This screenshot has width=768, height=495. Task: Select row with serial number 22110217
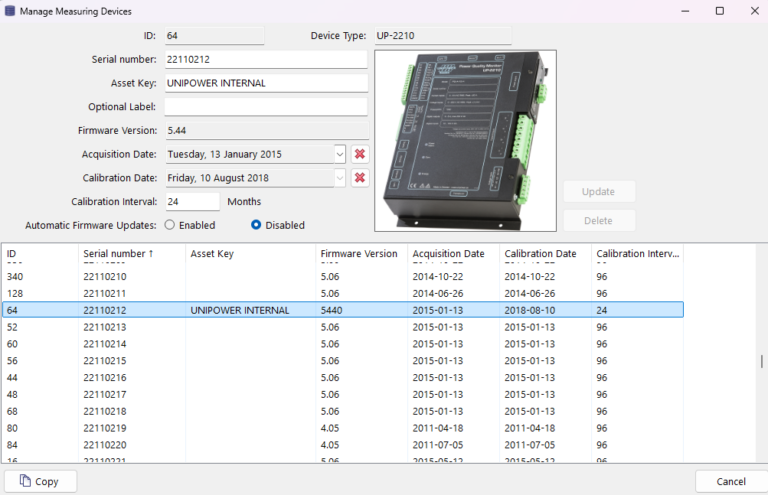click(x=343, y=394)
